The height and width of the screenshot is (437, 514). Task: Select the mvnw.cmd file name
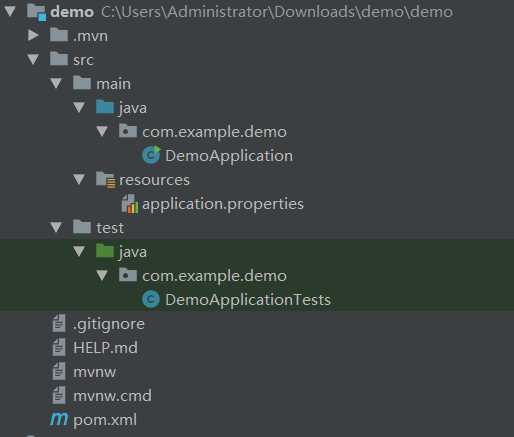coord(112,396)
